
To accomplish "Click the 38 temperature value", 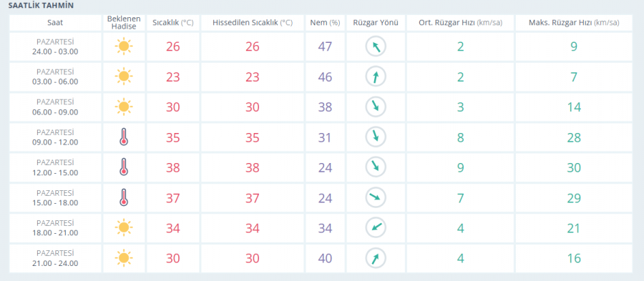I will 173,168.
